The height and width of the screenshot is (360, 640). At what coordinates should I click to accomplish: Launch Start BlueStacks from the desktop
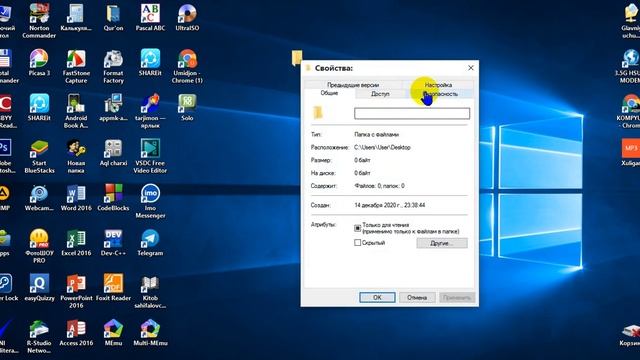[x=39, y=156]
